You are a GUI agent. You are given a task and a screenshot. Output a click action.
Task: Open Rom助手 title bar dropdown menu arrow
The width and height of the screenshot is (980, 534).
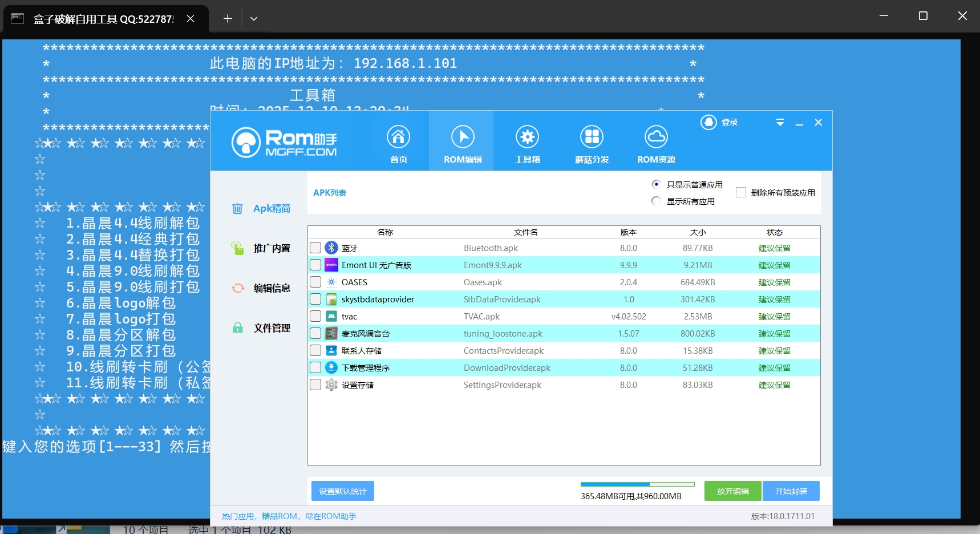click(x=780, y=123)
